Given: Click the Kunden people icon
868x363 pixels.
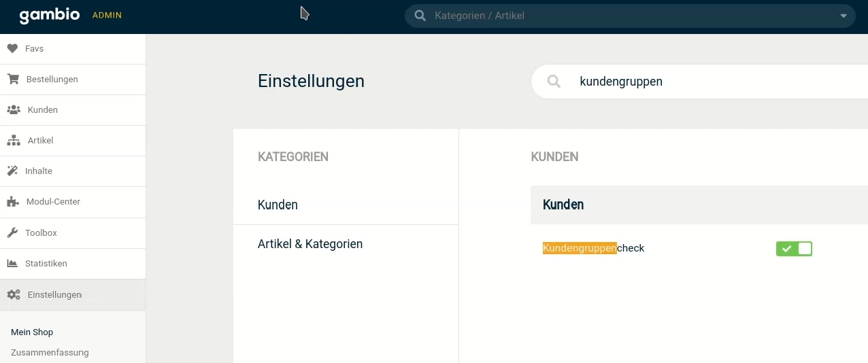Looking at the screenshot, I should pyautogui.click(x=14, y=109).
